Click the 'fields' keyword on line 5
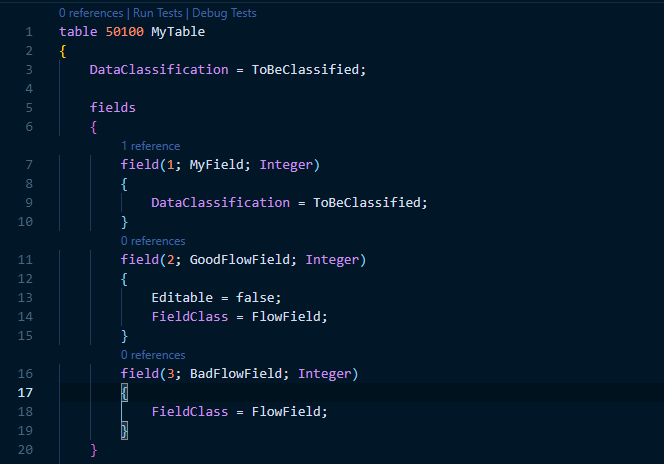 (112, 107)
